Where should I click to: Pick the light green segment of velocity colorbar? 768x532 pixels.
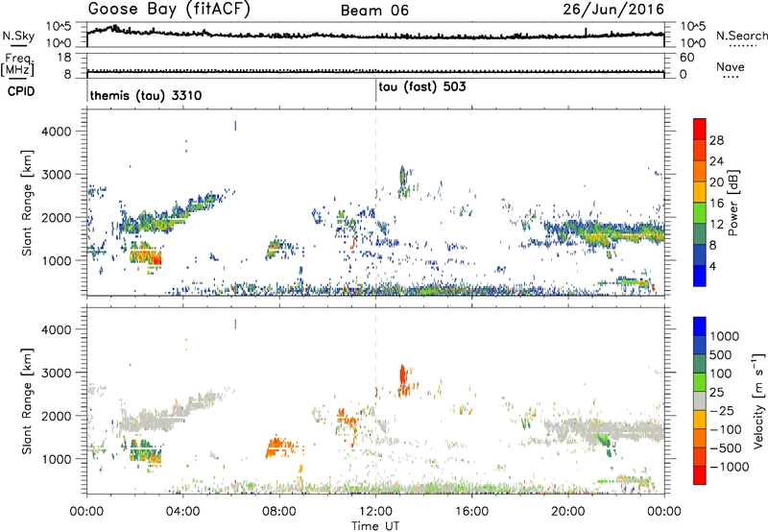point(700,382)
